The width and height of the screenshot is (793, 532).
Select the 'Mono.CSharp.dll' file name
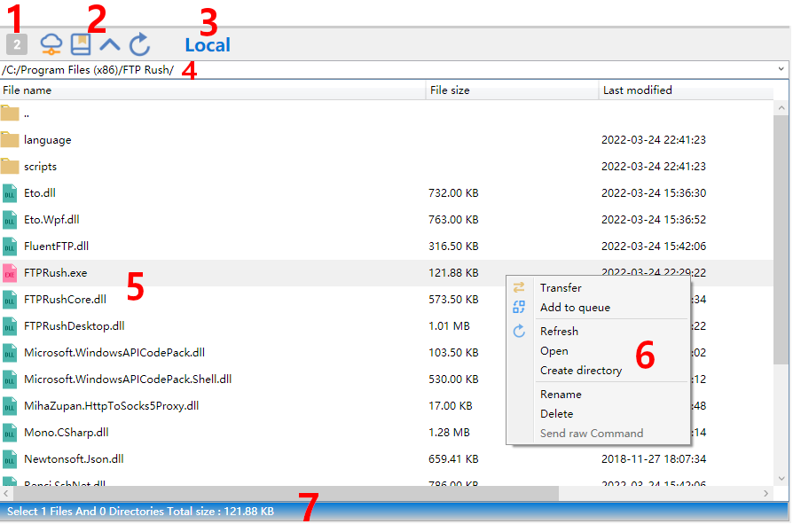pos(67,433)
